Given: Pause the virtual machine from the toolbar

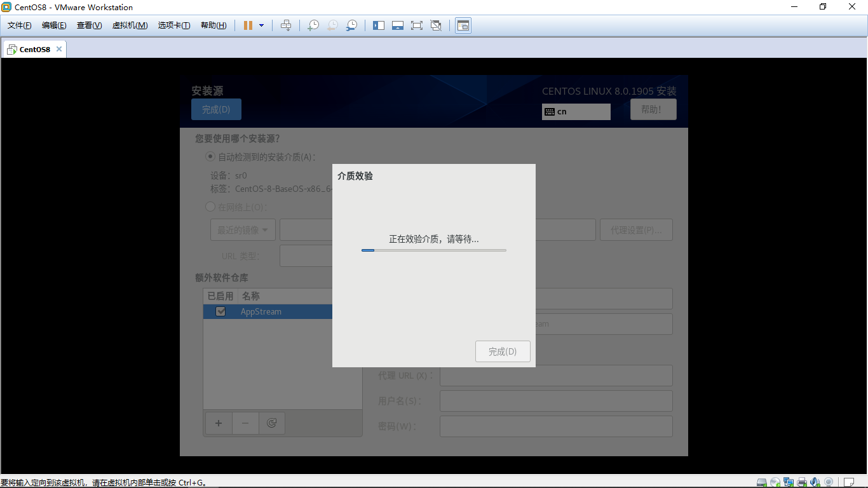Looking at the screenshot, I should point(248,25).
